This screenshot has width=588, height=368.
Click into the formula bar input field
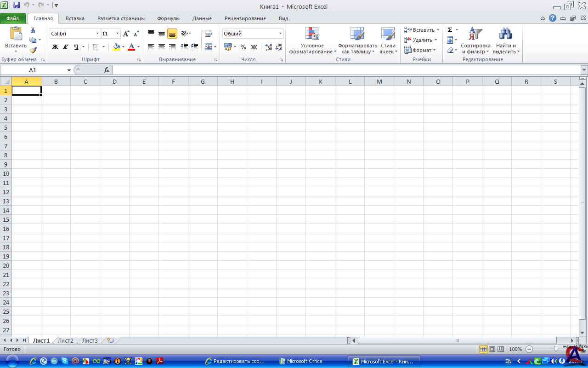[345, 70]
